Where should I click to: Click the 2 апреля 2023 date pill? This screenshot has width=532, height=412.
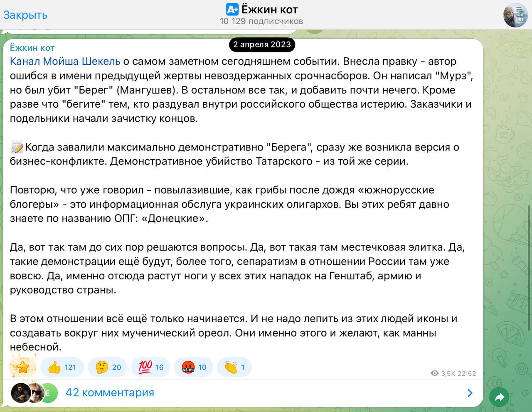[262, 44]
